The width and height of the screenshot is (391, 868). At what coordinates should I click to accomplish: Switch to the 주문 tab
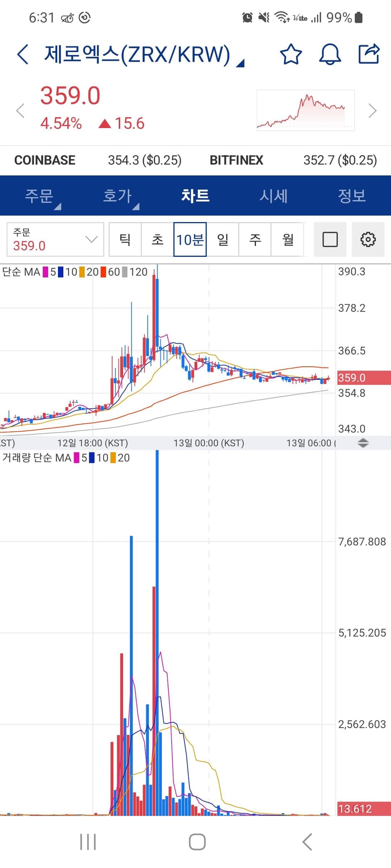39,196
